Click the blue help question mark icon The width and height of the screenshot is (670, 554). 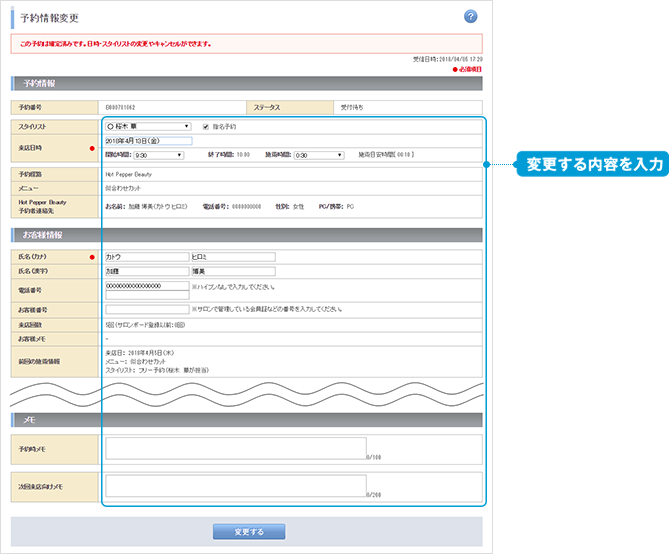point(471,17)
